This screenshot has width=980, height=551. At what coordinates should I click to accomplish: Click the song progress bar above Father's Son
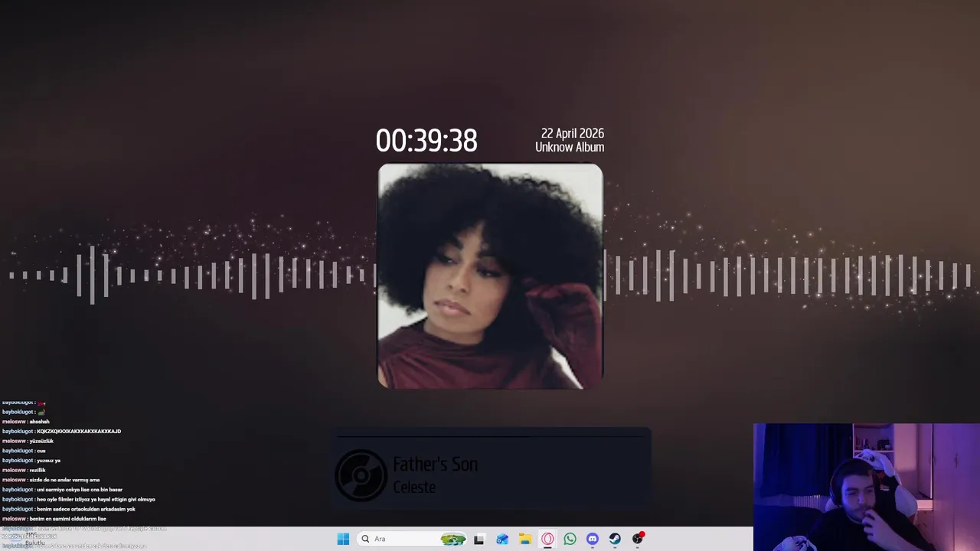click(x=490, y=437)
